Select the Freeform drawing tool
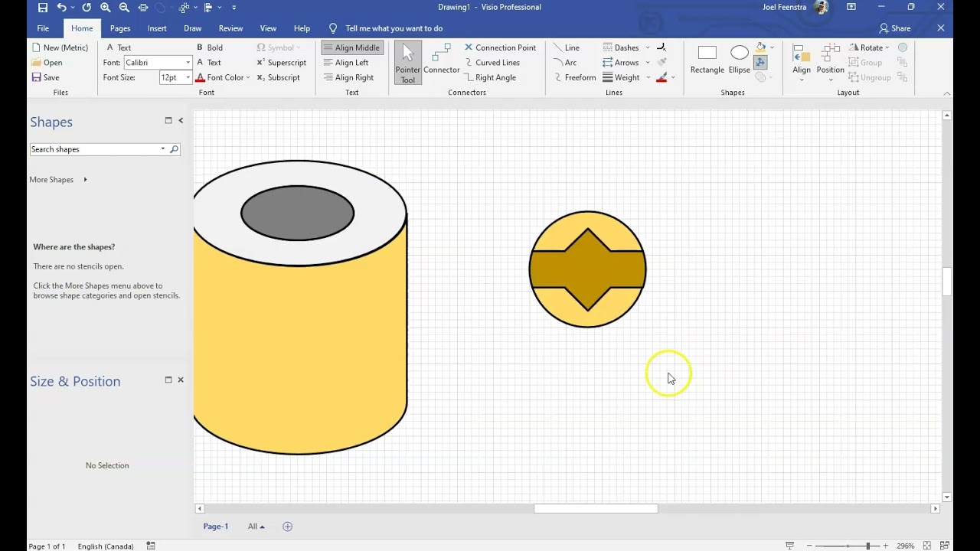Screen dimensions: 980x551 coord(574,77)
